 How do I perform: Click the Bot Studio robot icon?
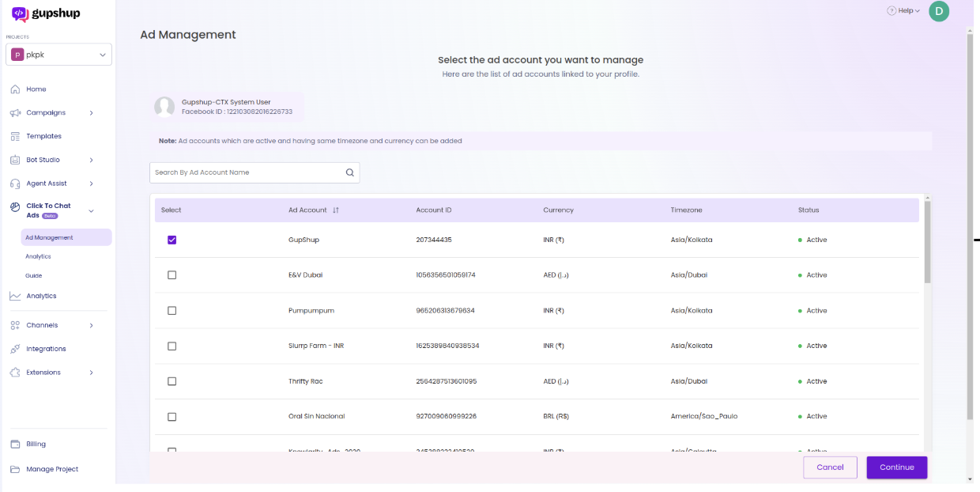point(15,160)
